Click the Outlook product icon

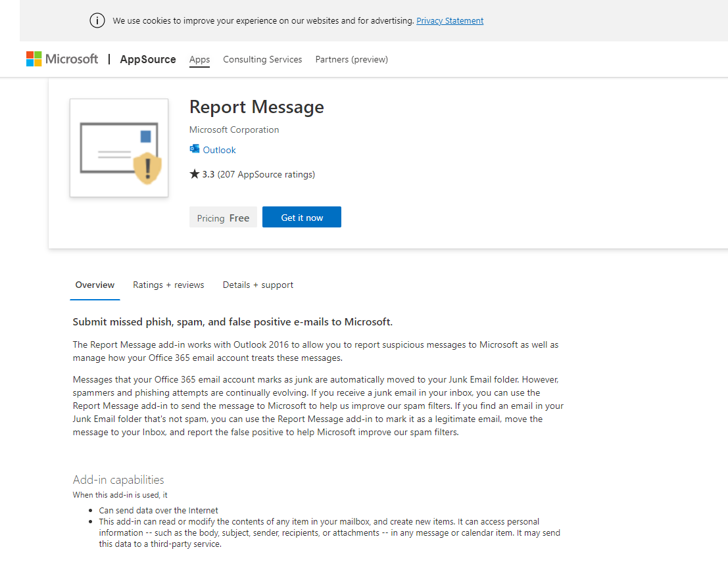click(195, 149)
